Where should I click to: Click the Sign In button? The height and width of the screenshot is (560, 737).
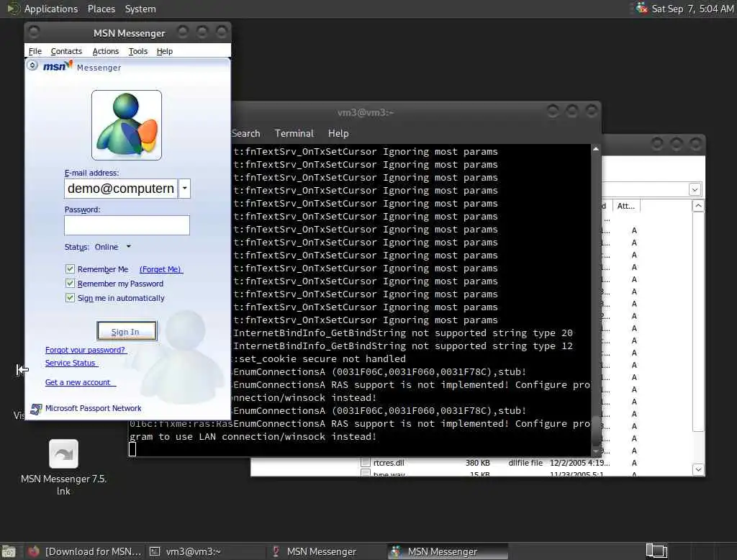126,332
